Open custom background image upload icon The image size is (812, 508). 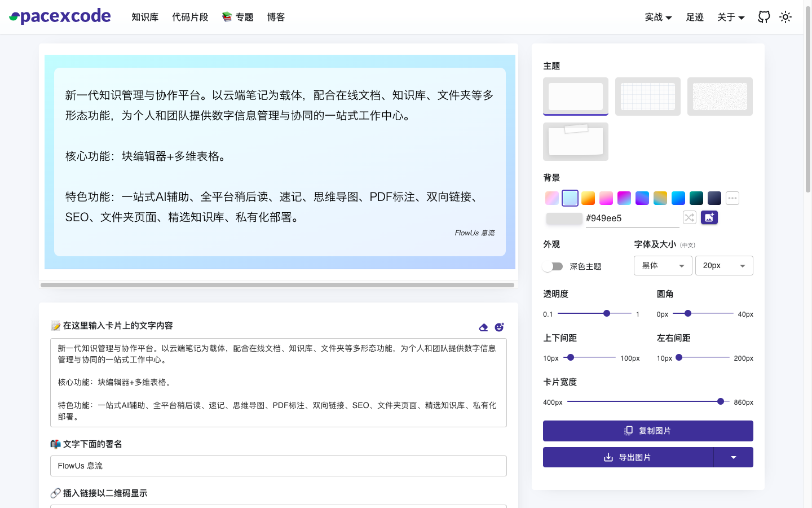click(x=709, y=217)
